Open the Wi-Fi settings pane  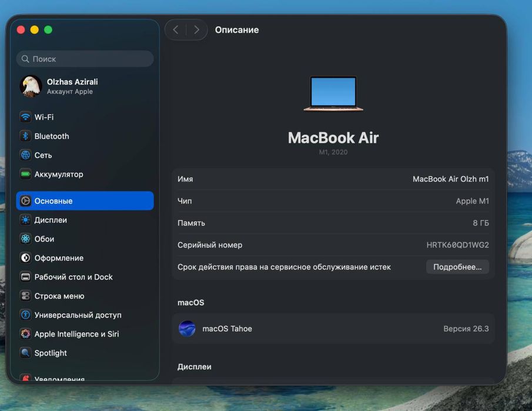tap(85, 117)
